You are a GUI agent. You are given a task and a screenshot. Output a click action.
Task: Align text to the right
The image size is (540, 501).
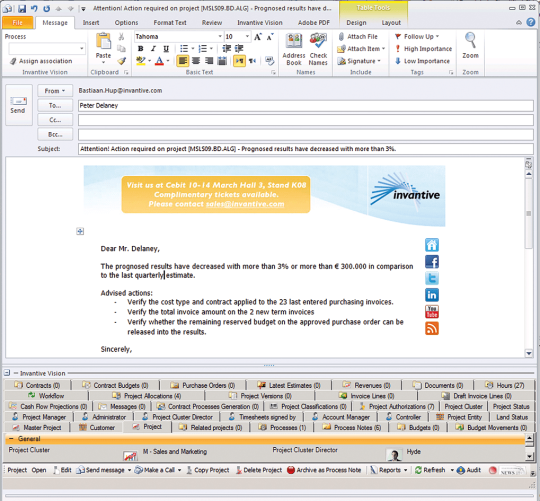(209, 61)
